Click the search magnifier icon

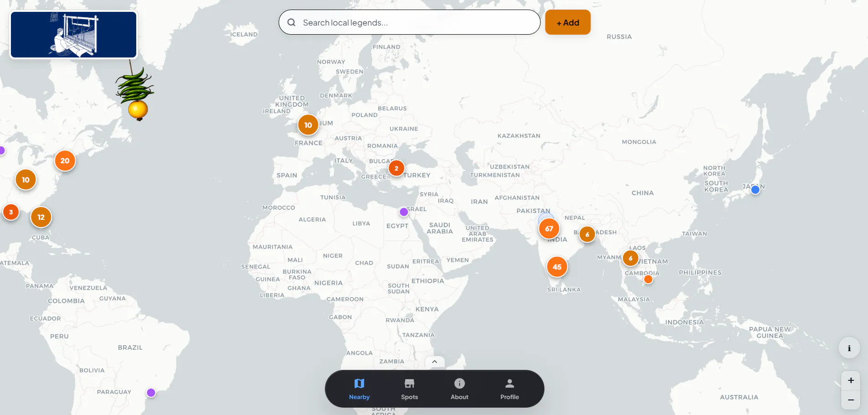pyautogui.click(x=292, y=22)
